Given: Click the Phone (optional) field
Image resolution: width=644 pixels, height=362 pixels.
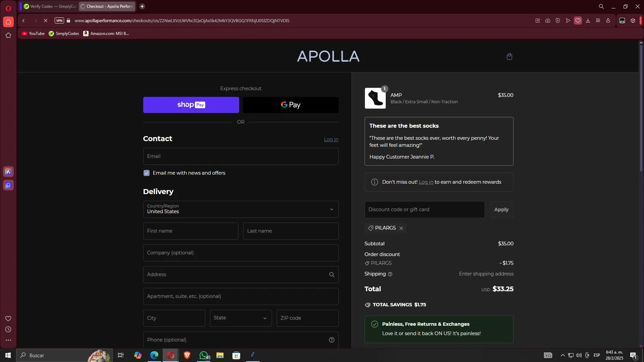Looking at the screenshot, I should [x=241, y=340].
